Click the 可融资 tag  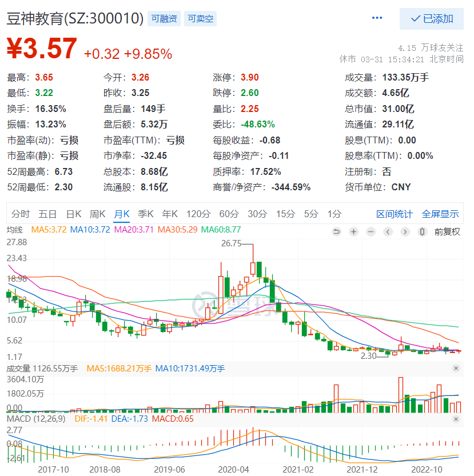click(164, 19)
